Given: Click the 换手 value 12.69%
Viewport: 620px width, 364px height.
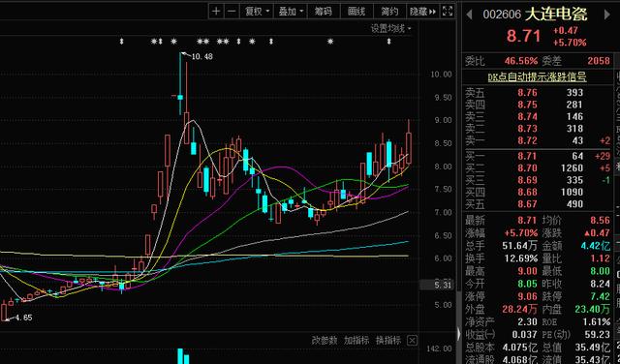Looking at the screenshot, I should pyautogui.click(x=521, y=258).
